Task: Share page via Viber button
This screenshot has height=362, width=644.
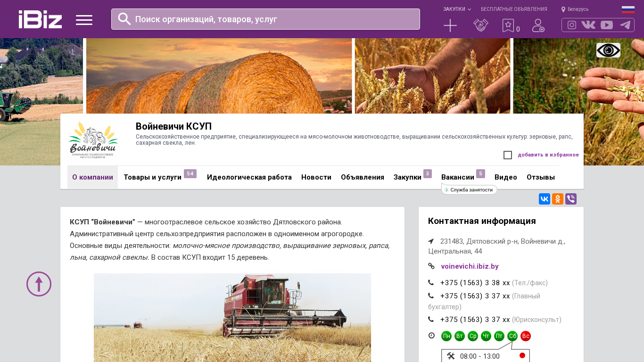Action: 571,199
